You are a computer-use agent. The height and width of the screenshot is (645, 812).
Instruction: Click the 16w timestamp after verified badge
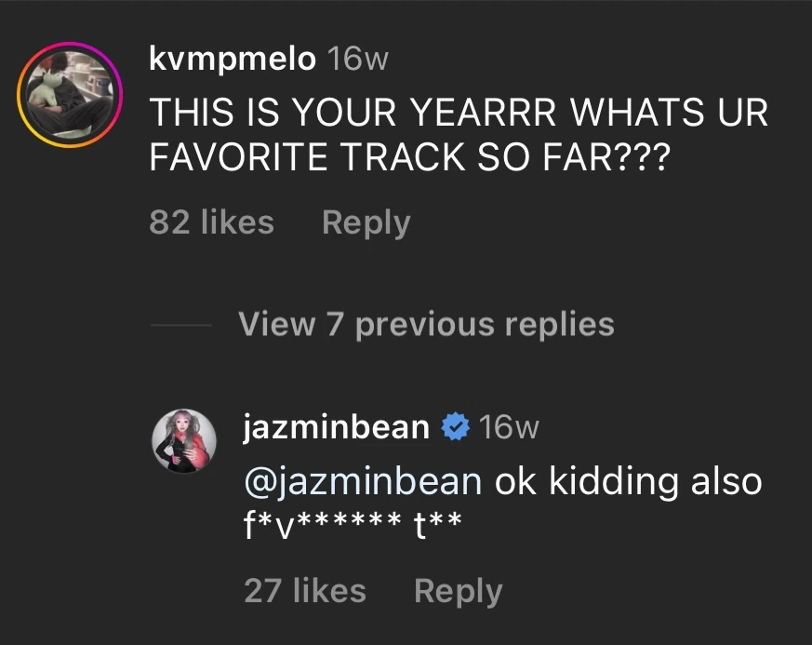click(x=508, y=427)
